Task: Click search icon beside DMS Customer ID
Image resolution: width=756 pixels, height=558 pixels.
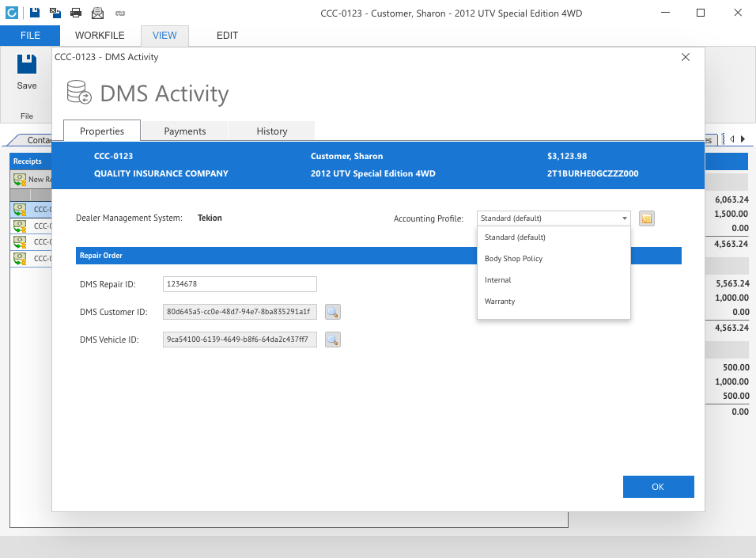Action: (333, 312)
